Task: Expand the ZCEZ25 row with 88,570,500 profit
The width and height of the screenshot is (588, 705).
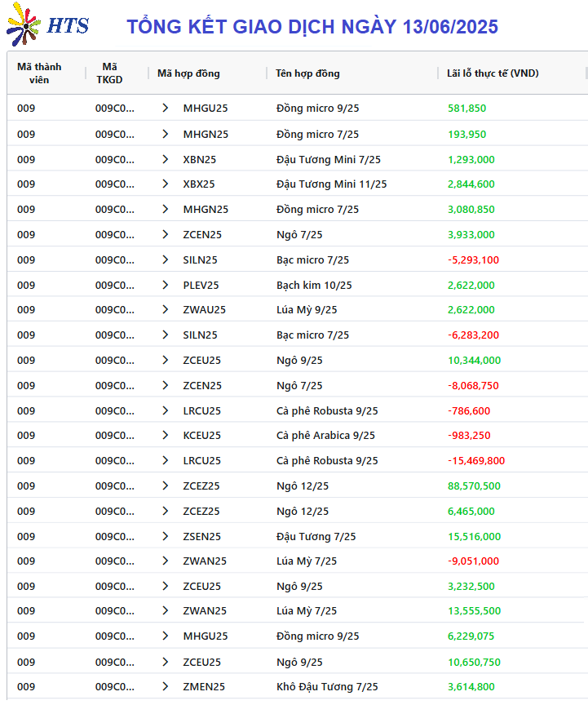Action: 166,486
